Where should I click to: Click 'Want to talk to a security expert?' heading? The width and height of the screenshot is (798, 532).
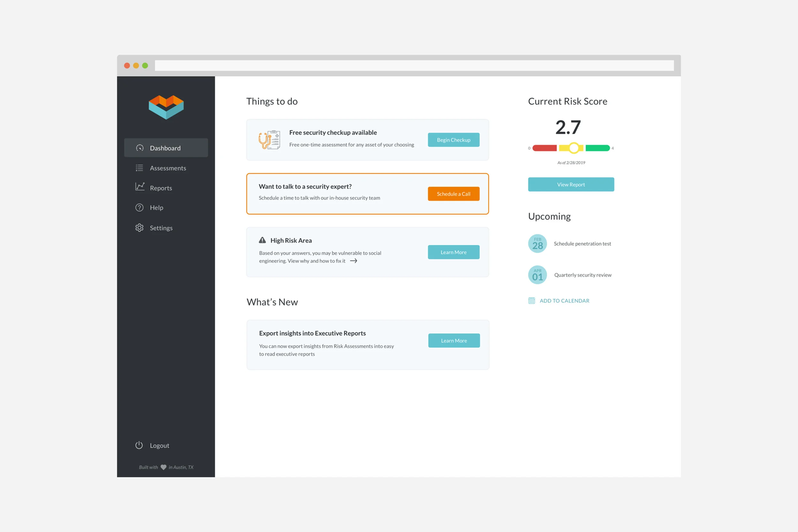coord(305,186)
